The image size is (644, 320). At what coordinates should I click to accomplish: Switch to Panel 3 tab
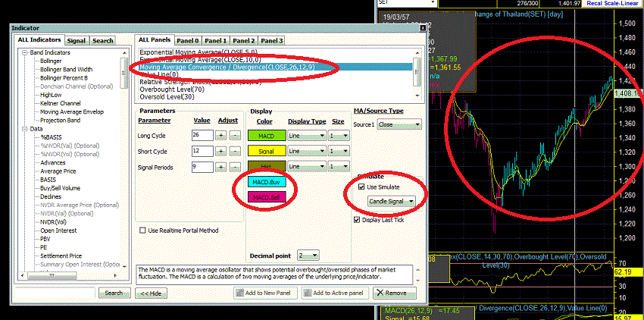(x=271, y=41)
